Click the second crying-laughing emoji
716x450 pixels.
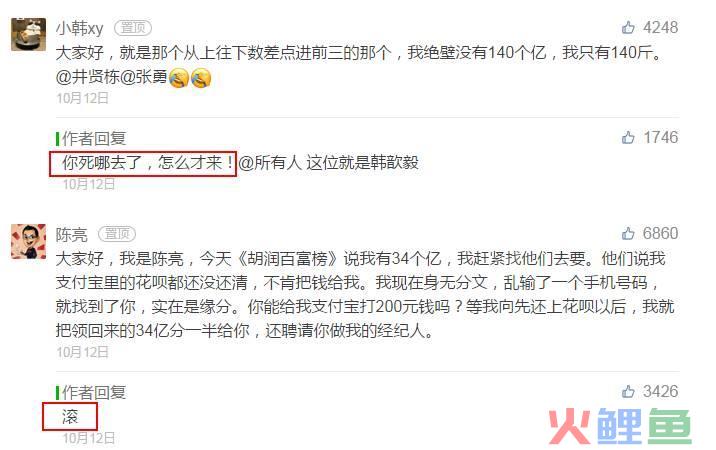point(201,78)
